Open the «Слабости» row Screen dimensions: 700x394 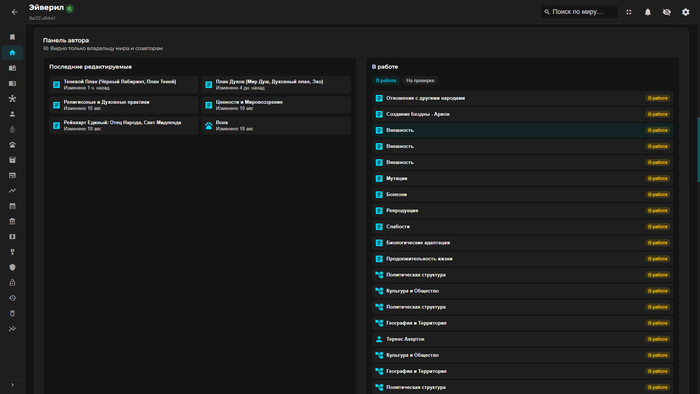coord(522,227)
